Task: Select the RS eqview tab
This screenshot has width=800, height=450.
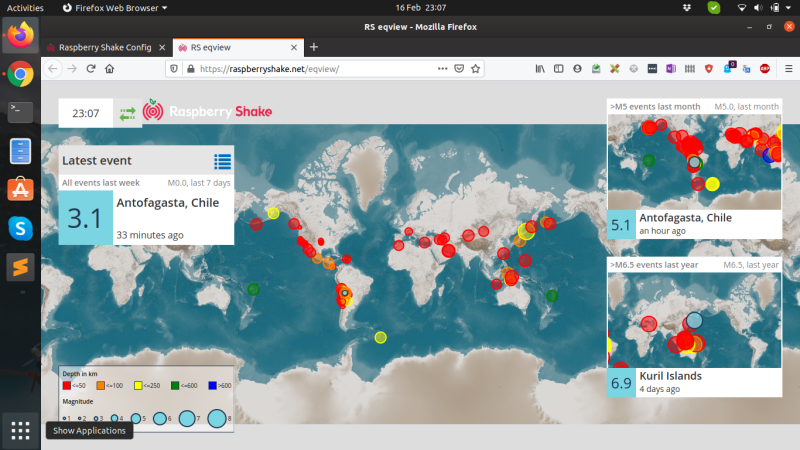Action: tap(238, 47)
